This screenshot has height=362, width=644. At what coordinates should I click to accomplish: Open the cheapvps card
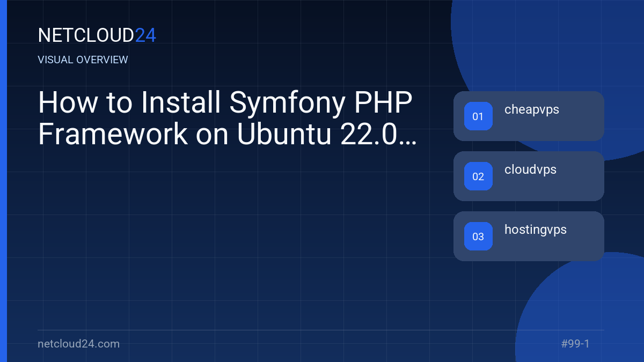point(529,116)
